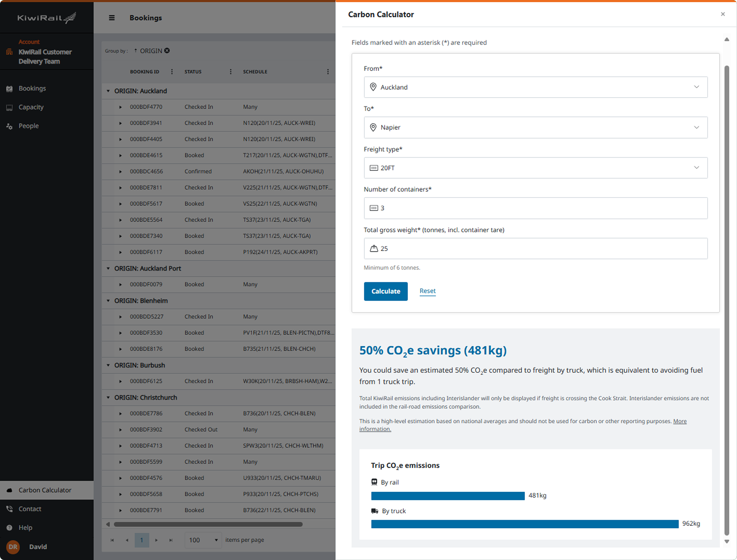Click the bookings table horizontal scrollbar
This screenshot has height=560, width=737.
coord(208,524)
